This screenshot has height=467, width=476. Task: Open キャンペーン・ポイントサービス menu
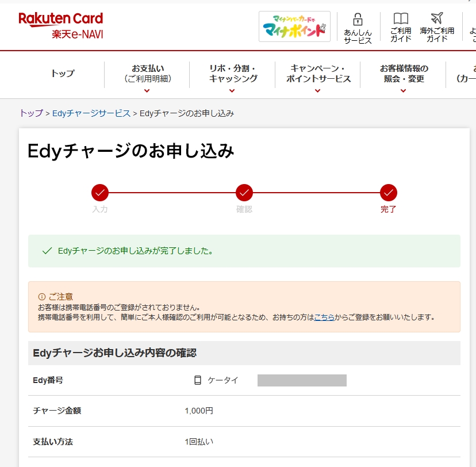(x=318, y=74)
